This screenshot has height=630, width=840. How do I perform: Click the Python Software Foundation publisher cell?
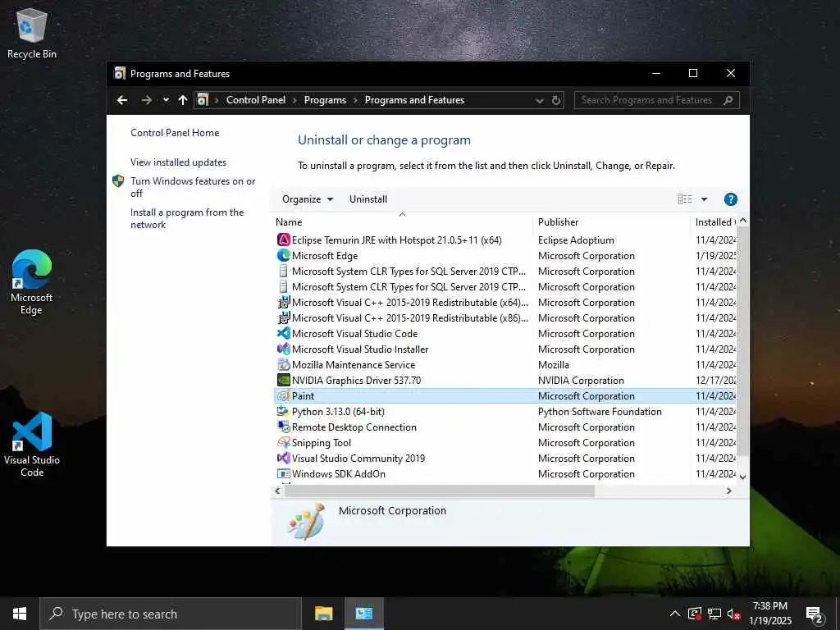click(x=600, y=412)
